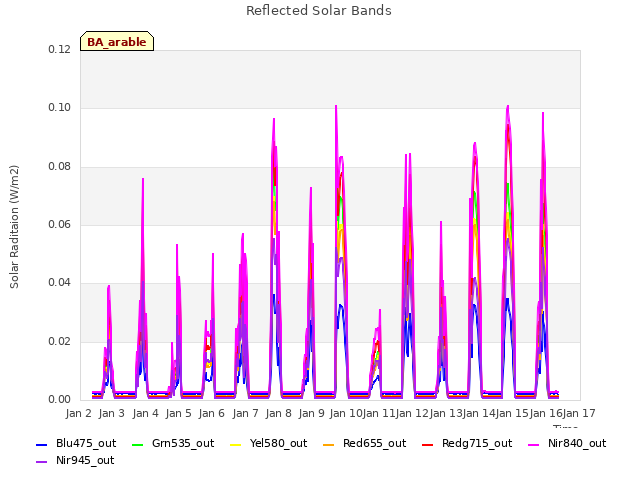Click the magenta Nir840_out color swatch
This screenshot has height=480, width=640.
click(533, 444)
